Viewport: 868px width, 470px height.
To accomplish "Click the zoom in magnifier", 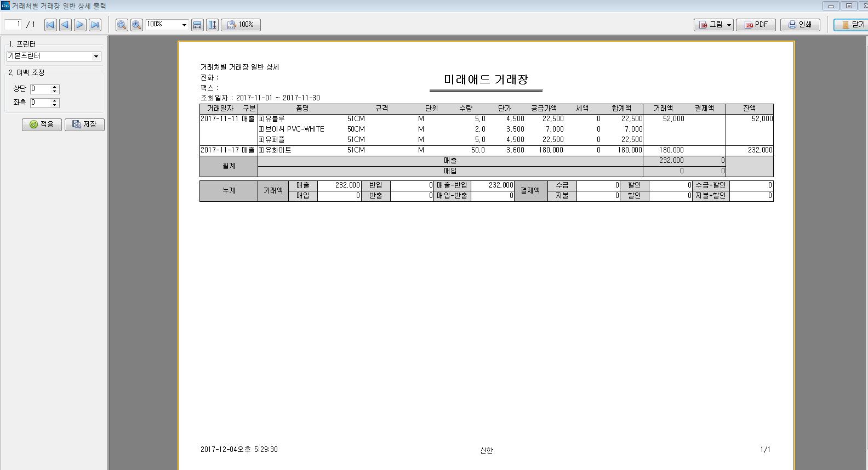I will 136,25.
